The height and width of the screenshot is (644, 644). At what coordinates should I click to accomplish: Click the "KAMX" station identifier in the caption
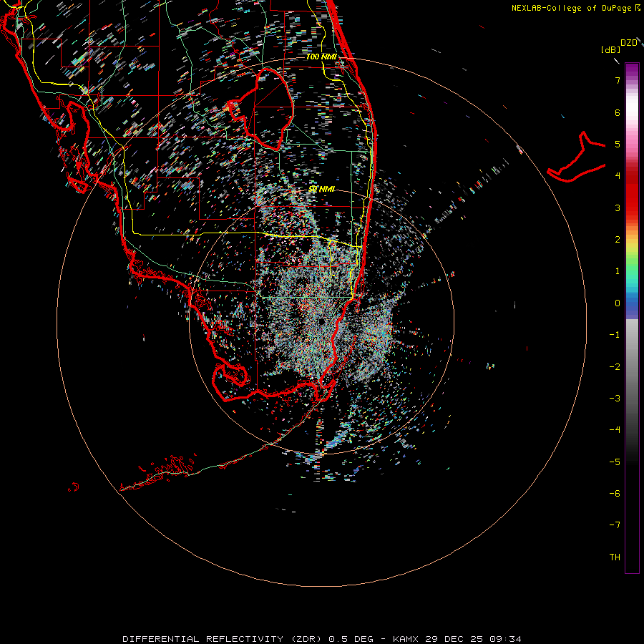[x=406, y=639]
